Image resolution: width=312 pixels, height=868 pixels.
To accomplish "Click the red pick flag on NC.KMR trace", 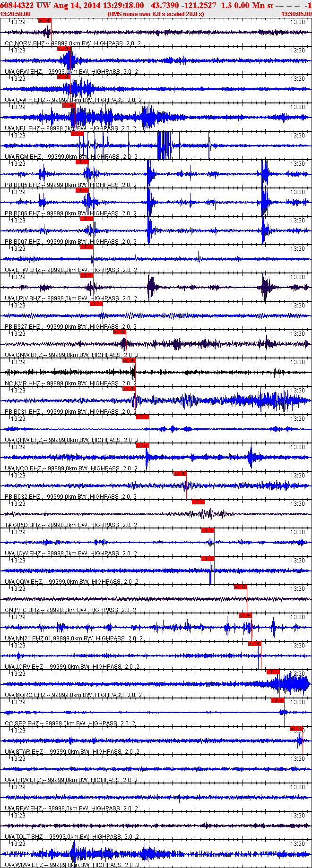I will point(129,360).
